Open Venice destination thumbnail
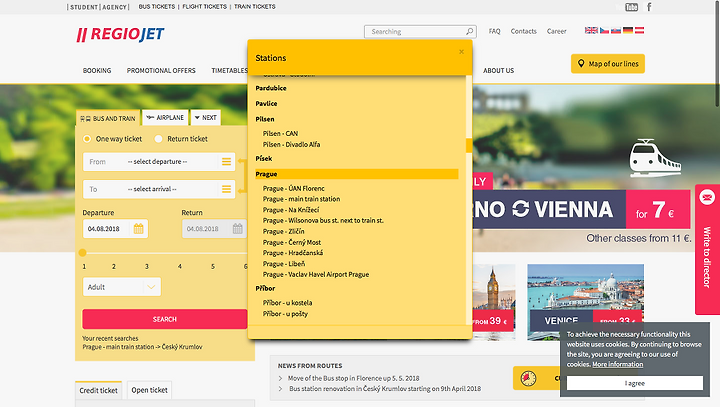720x407 pixels. 585,302
